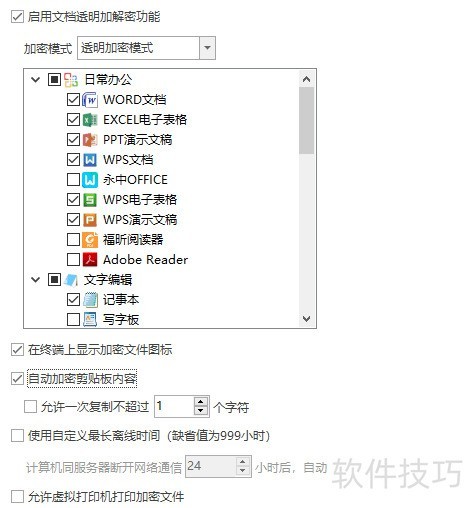Click the EXCEL电子表格 green icon
Viewport: 467px width, 508px height.
90,120
